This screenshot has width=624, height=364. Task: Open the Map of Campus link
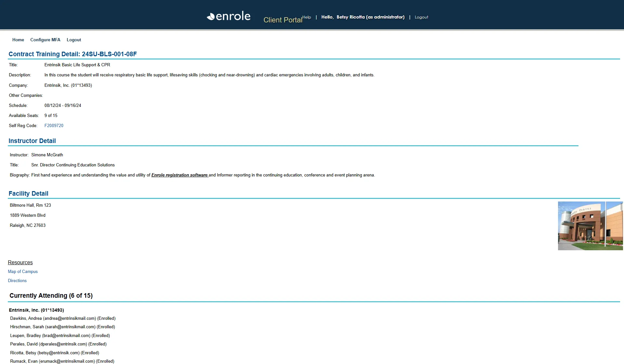23,271
